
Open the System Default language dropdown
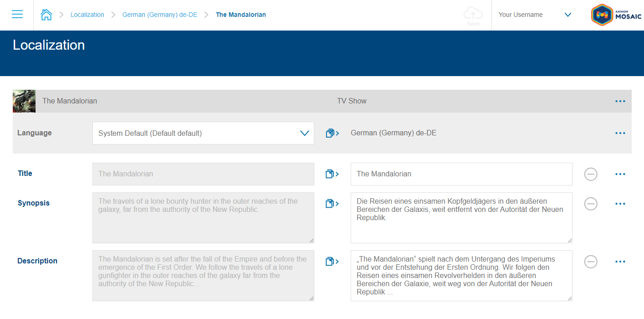tap(203, 133)
